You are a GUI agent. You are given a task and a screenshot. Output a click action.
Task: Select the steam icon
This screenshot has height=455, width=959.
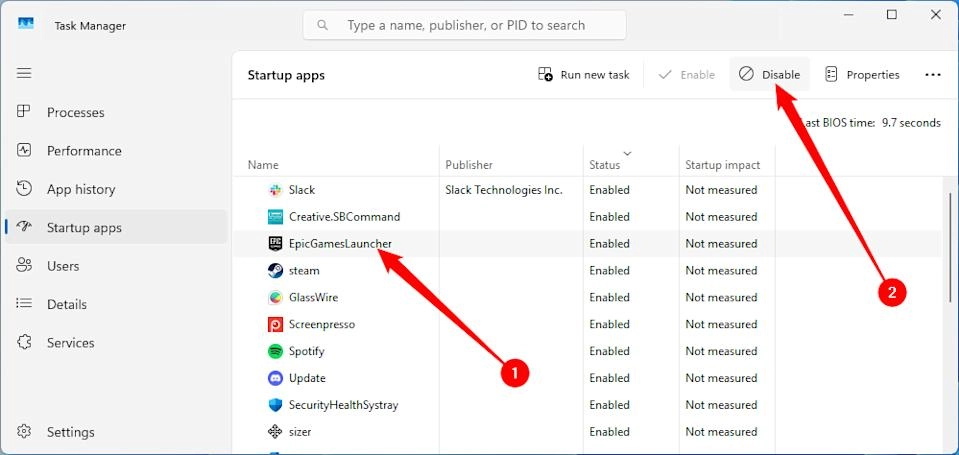pyautogui.click(x=275, y=270)
